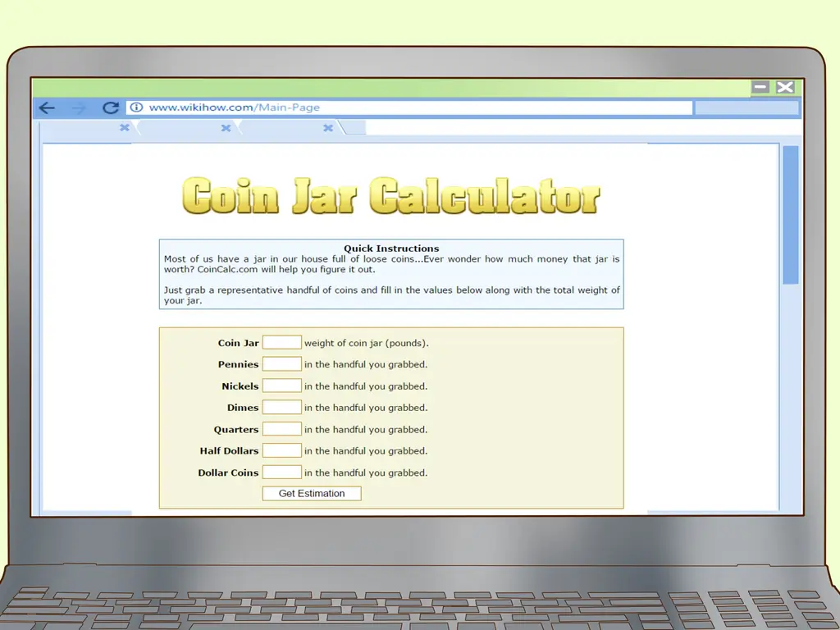Screen dimensions: 840x630
Task: Click the "Dimes" label
Action: pyautogui.click(x=243, y=408)
